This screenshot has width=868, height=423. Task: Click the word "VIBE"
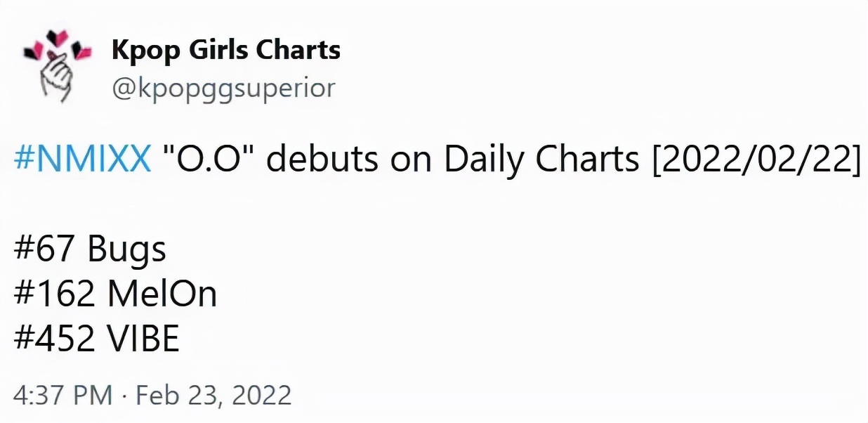point(143,339)
